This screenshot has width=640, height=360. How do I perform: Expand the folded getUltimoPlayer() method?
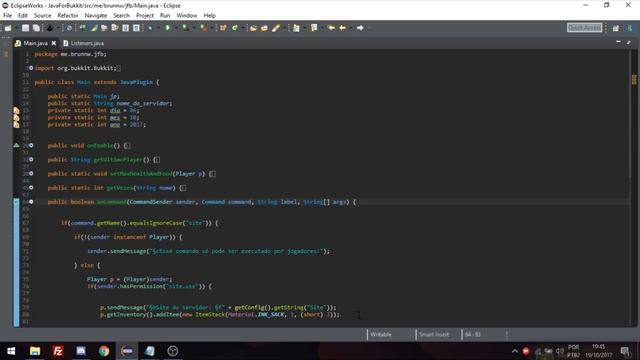click(x=31, y=159)
